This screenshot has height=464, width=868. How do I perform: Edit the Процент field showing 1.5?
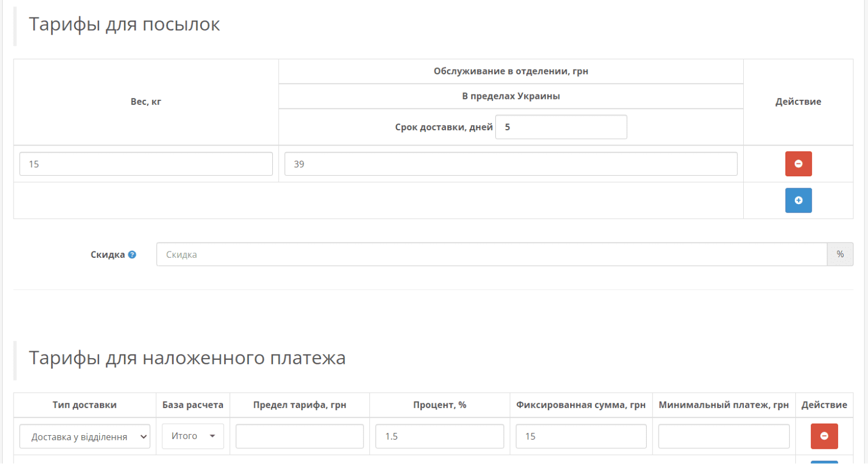coord(439,436)
